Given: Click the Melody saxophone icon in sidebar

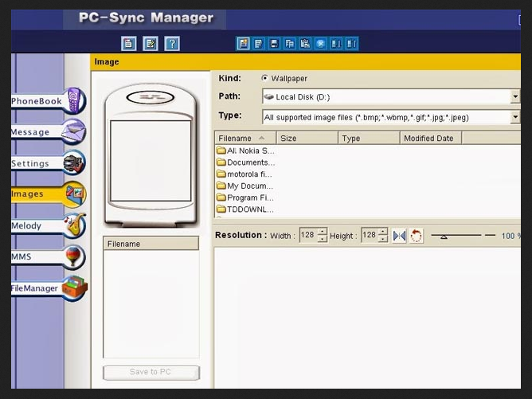Looking at the screenshot, I should pos(75,225).
